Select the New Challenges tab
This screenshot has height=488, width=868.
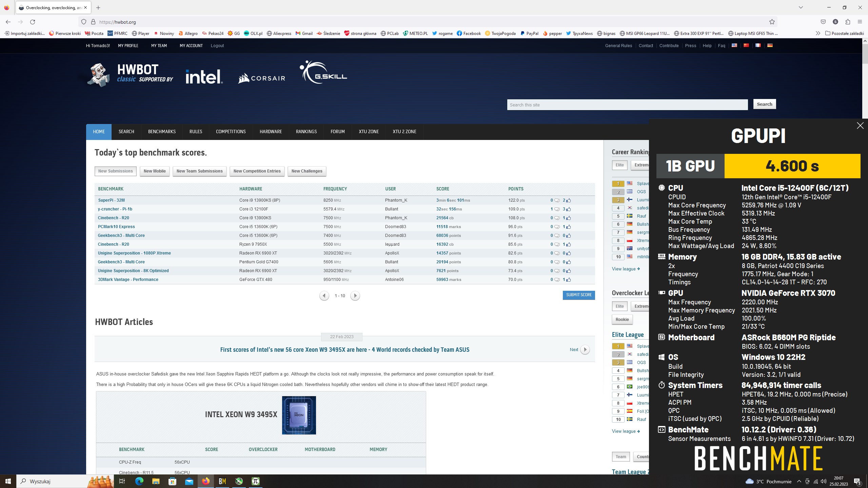pos(307,171)
